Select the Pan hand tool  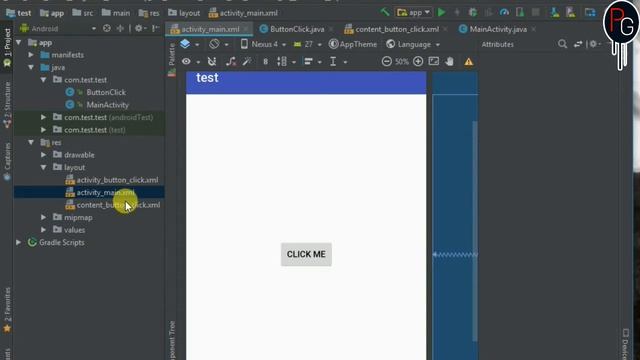tap(449, 62)
